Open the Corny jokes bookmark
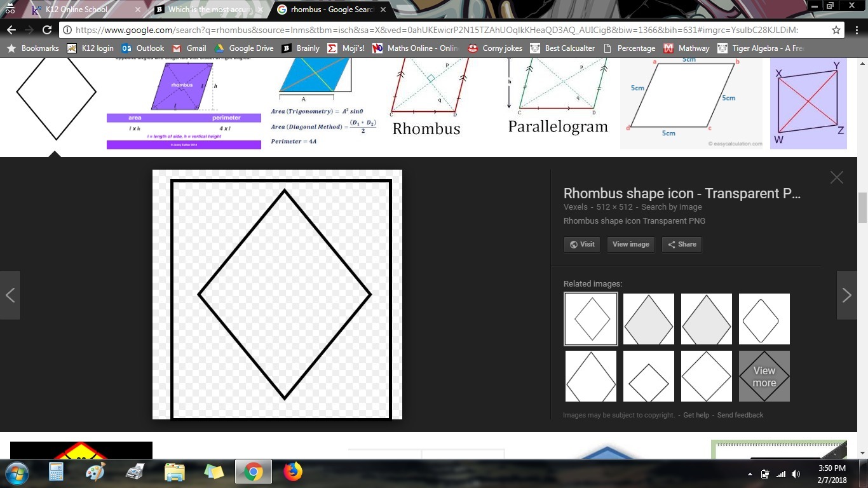This screenshot has height=488, width=868. pyautogui.click(x=495, y=48)
